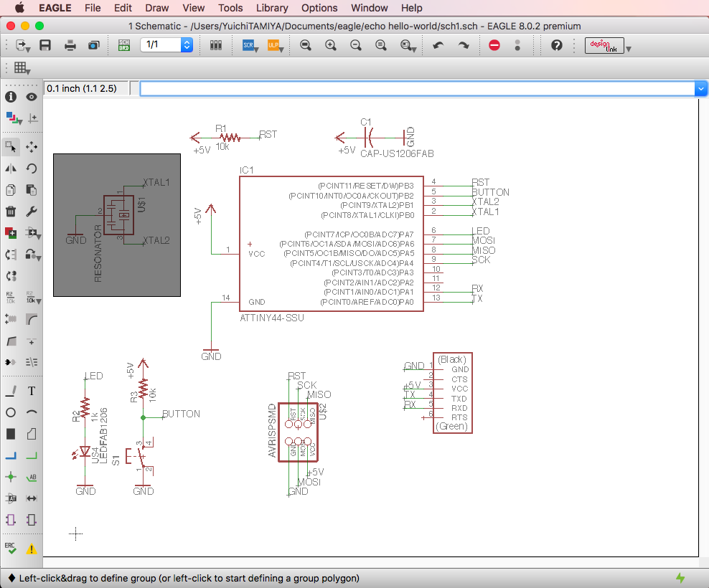Screen dimensions: 709x588
Task: Select the Copy tool
Action: coord(11,190)
